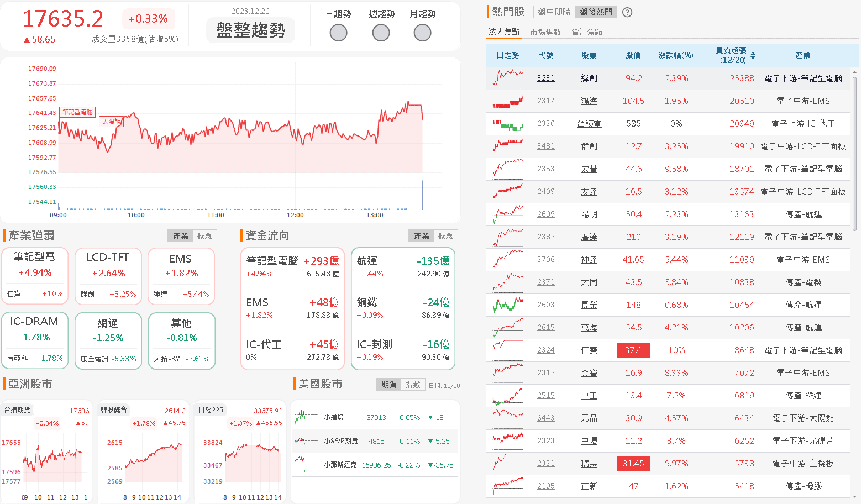Sort by 買賣超張 column arrows

click(753, 55)
